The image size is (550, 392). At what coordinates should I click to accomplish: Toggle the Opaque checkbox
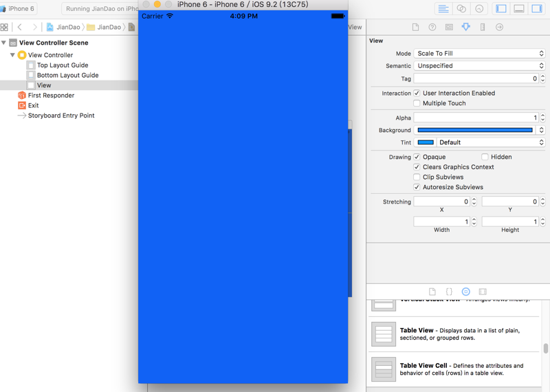pyautogui.click(x=417, y=157)
